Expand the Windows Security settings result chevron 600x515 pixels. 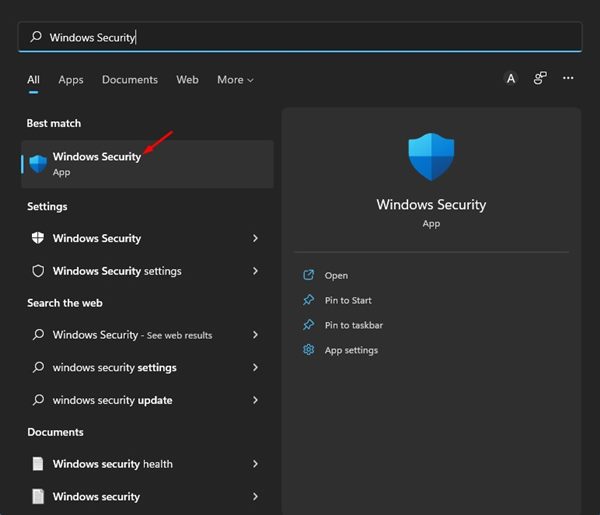255,271
